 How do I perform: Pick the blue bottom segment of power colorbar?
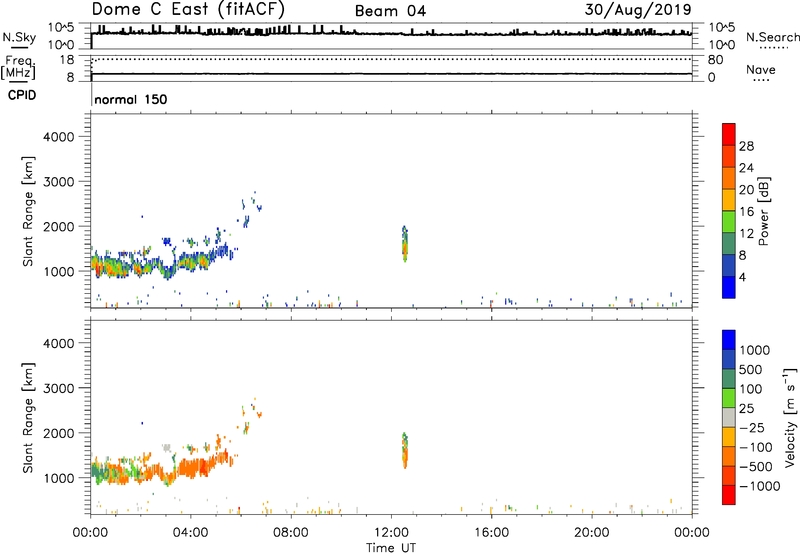click(729, 287)
